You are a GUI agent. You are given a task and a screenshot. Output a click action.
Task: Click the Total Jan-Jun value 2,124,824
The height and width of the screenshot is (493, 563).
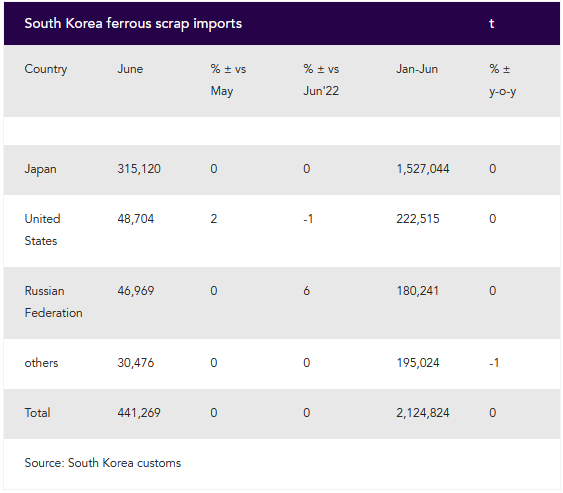pyautogui.click(x=423, y=413)
